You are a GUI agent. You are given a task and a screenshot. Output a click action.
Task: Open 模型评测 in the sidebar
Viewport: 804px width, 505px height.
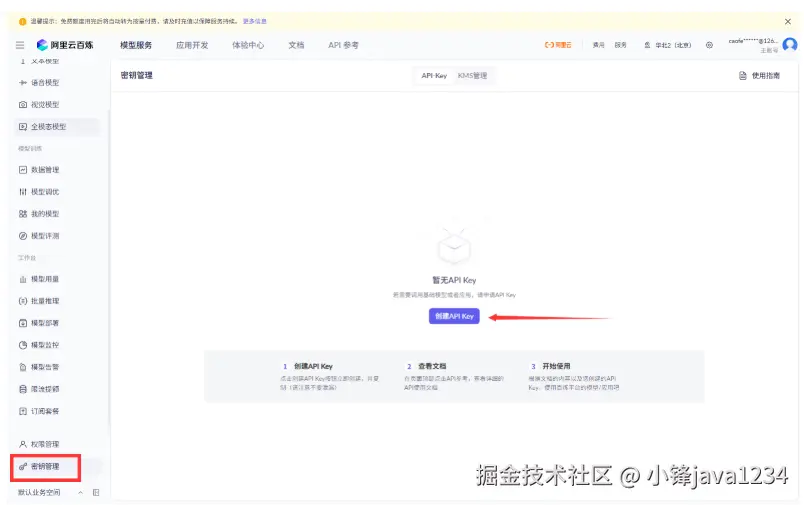click(39, 236)
